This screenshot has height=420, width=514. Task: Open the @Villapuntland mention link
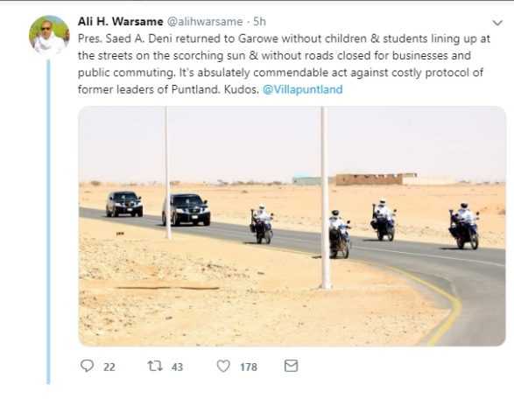[x=303, y=89]
